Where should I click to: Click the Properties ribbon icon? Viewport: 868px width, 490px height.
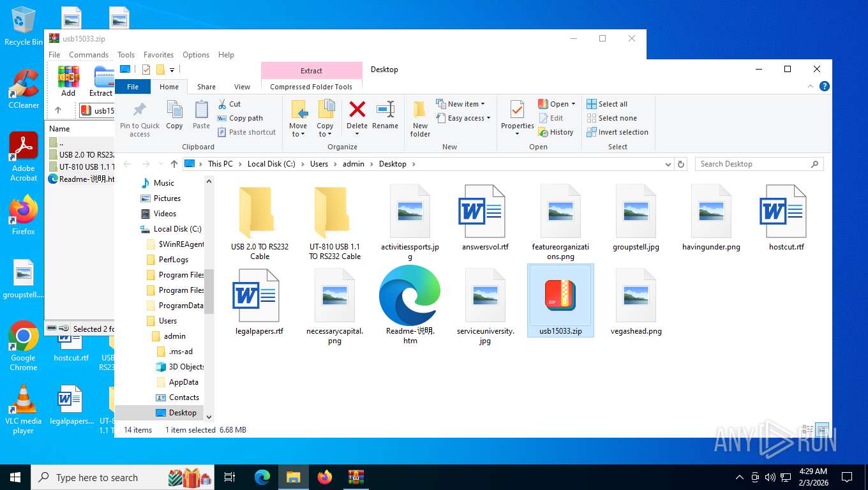click(x=517, y=109)
